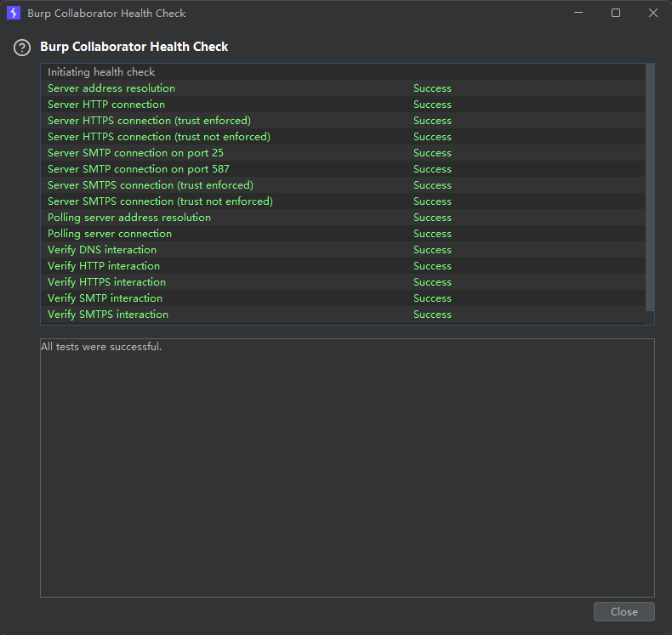This screenshot has width=672, height=635.
Task: Select the 'Verify HTTPS interaction' row
Action: click(343, 282)
